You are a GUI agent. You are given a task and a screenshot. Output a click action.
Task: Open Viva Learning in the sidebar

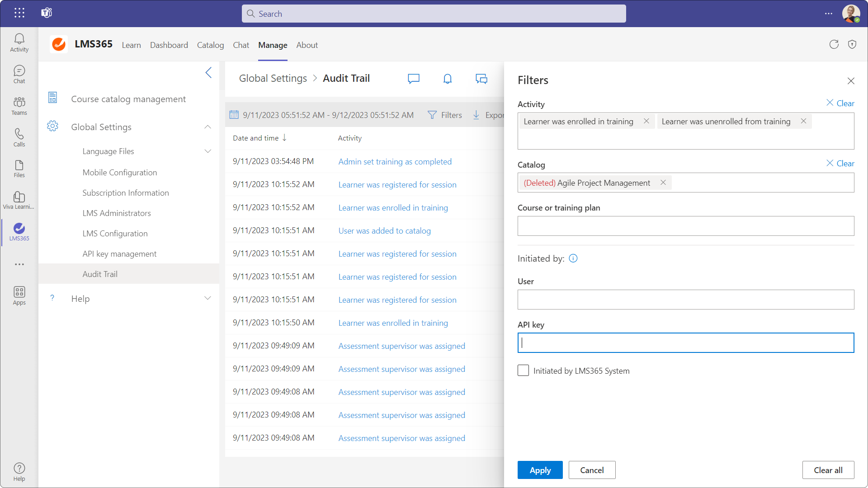(19, 201)
